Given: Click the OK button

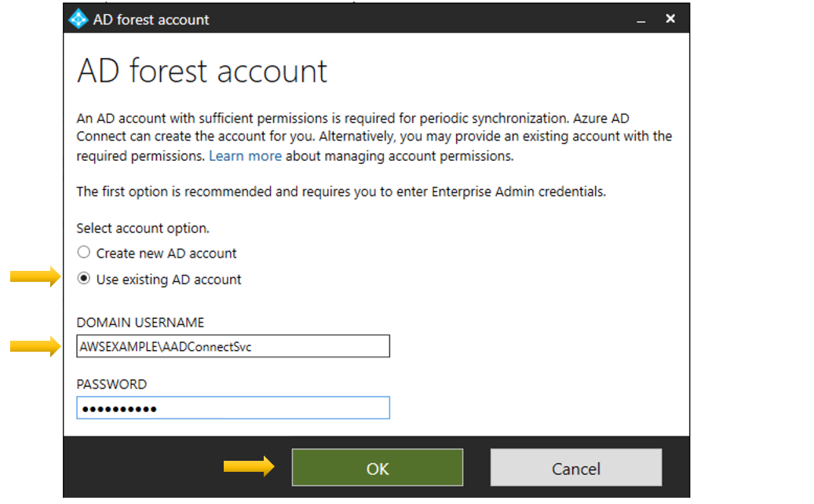Looking at the screenshot, I should coord(377,467).
